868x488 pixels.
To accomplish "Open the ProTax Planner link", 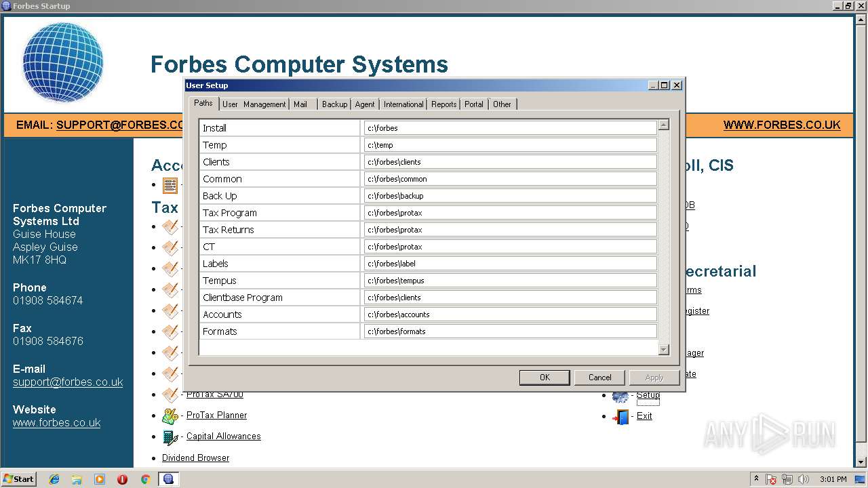I will (216, 415).
